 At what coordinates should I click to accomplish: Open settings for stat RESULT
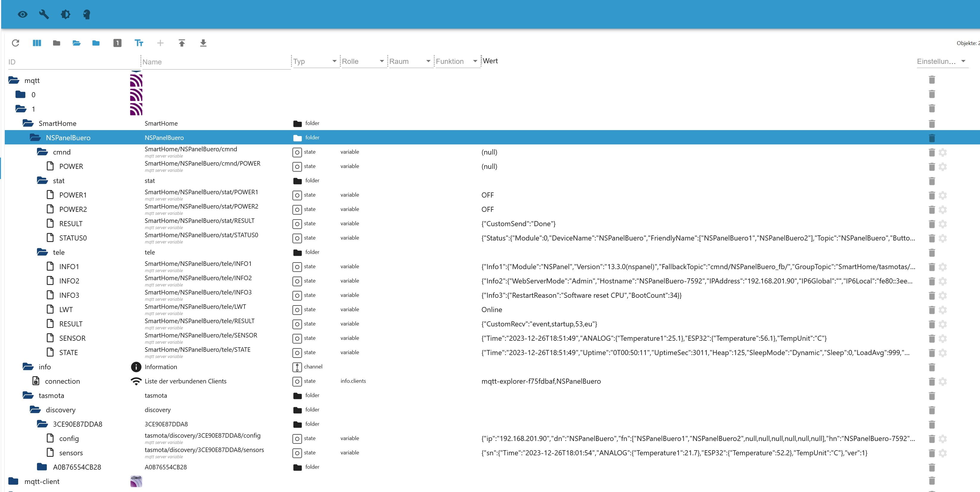[942, 223]
